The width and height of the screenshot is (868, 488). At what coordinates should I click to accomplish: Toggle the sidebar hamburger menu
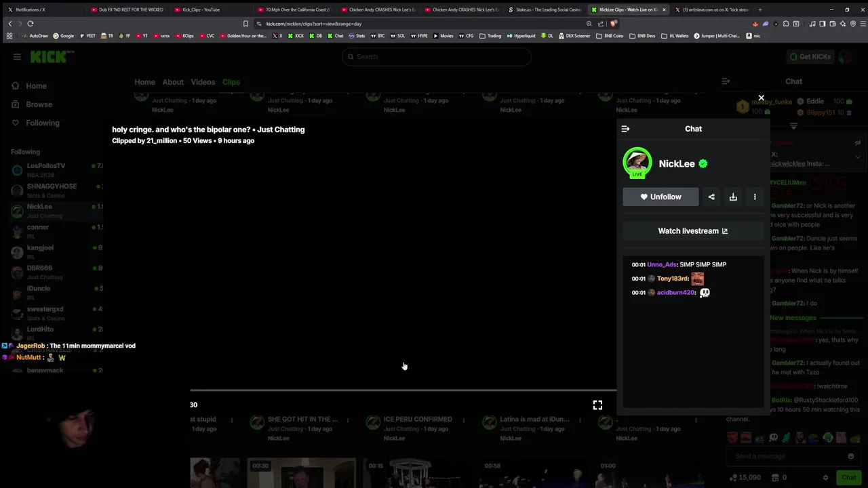coord(17,57)
